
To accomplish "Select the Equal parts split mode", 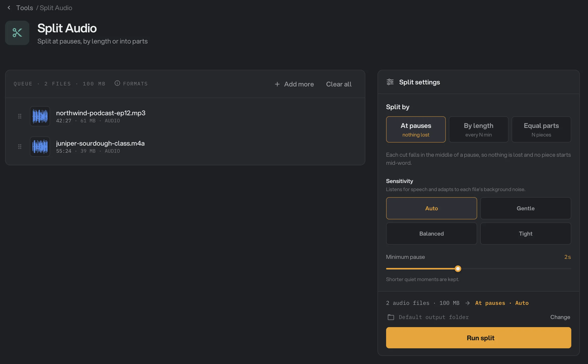I will (x=541, y=129).
